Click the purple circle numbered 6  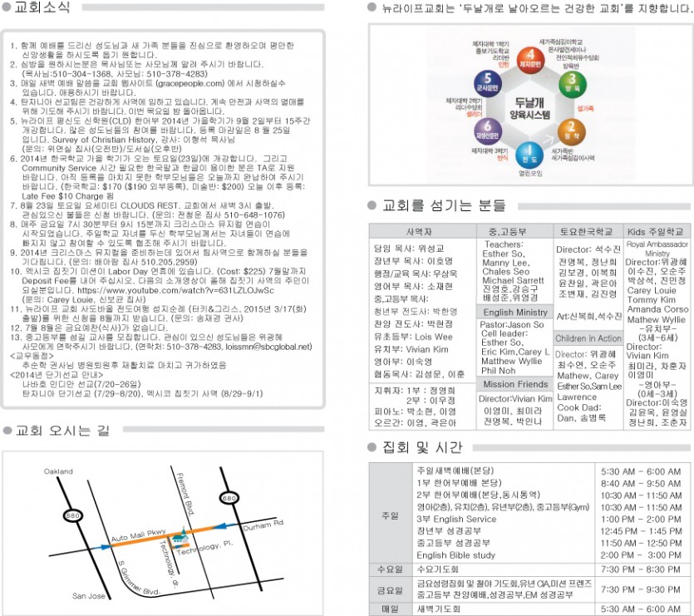pyautogui.click(x=487, y=131)
